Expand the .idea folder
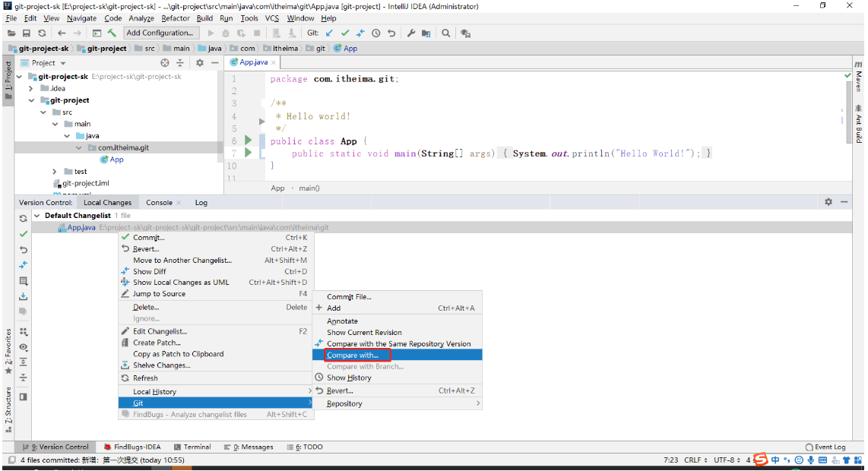 pyautogui.click(x=32, y=89)
